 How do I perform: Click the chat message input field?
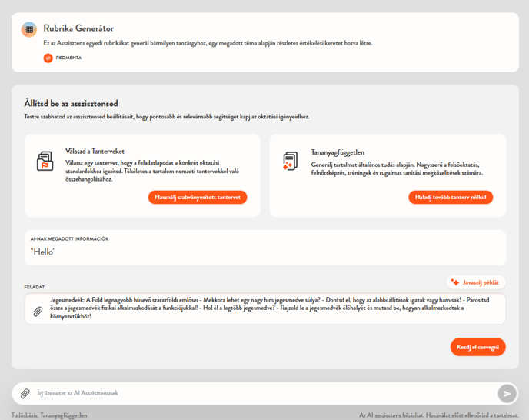coord(261,394)
